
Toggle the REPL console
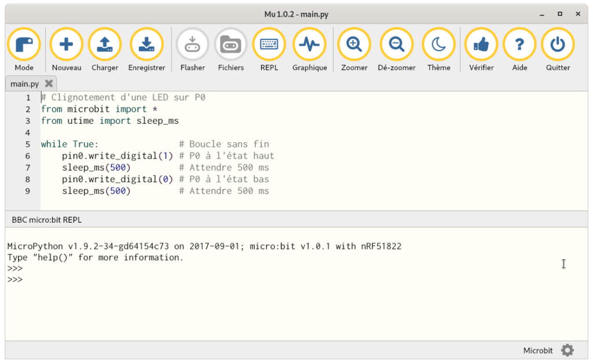(269, 44)
